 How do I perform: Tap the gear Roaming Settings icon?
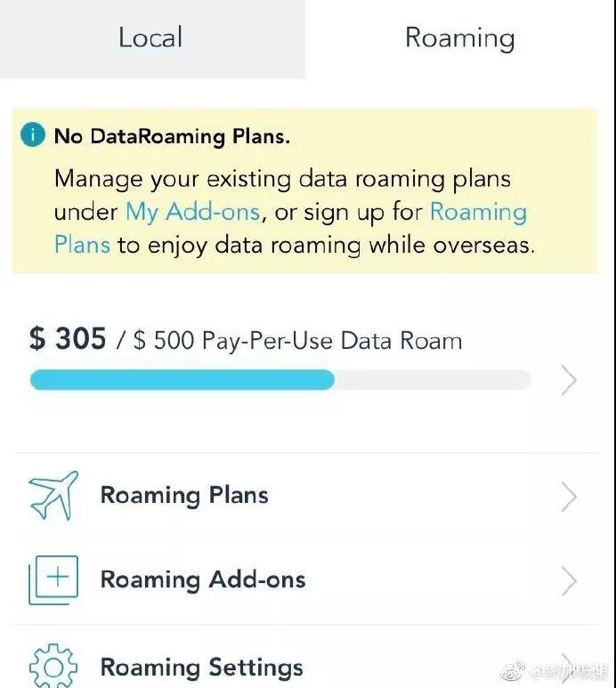click(53, 667)
